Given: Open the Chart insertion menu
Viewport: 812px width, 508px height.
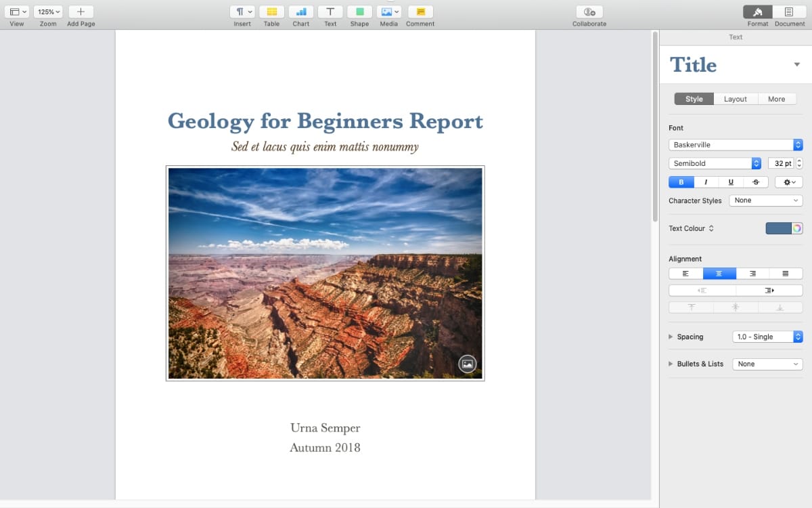Looking at the screenshot, I should [300, 12].
